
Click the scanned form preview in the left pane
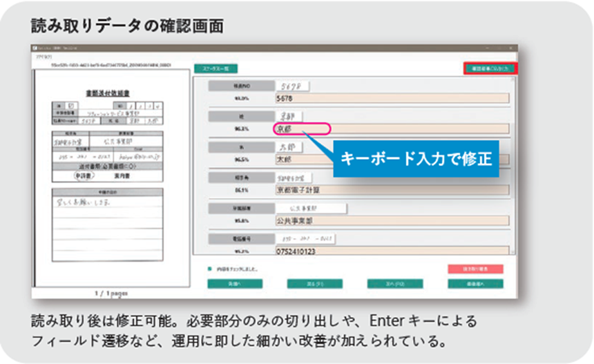112,178
